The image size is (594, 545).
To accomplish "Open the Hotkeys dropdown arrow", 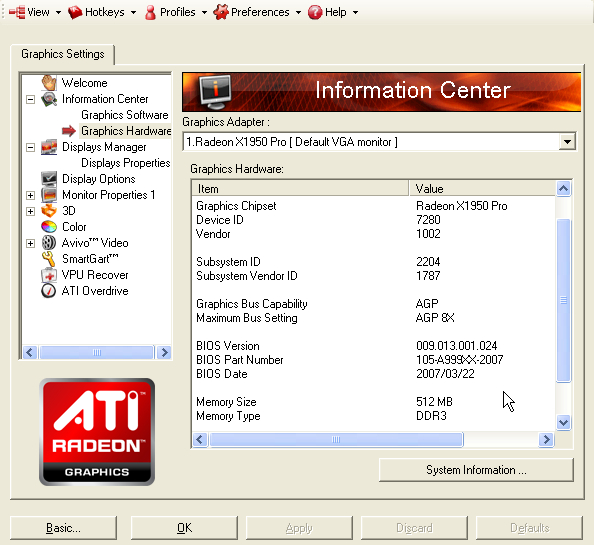I will pos(133,12).
